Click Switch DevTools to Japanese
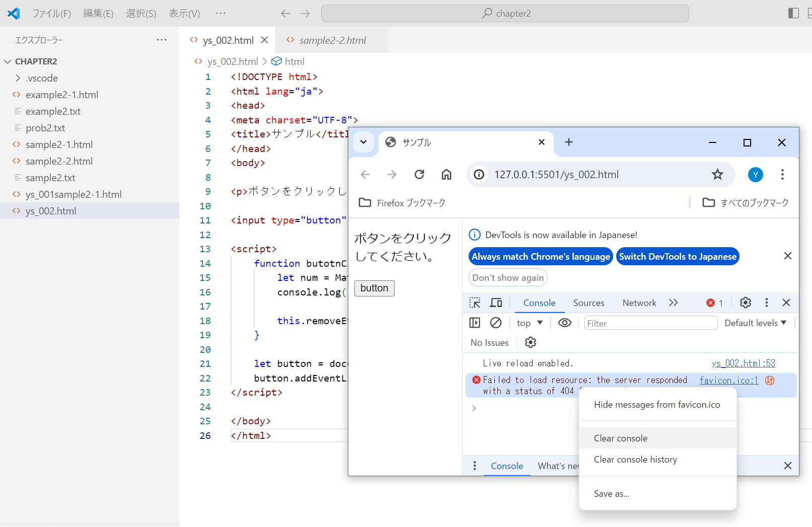Viewport: 812px width, 527px height. click(x=678, y=257)
